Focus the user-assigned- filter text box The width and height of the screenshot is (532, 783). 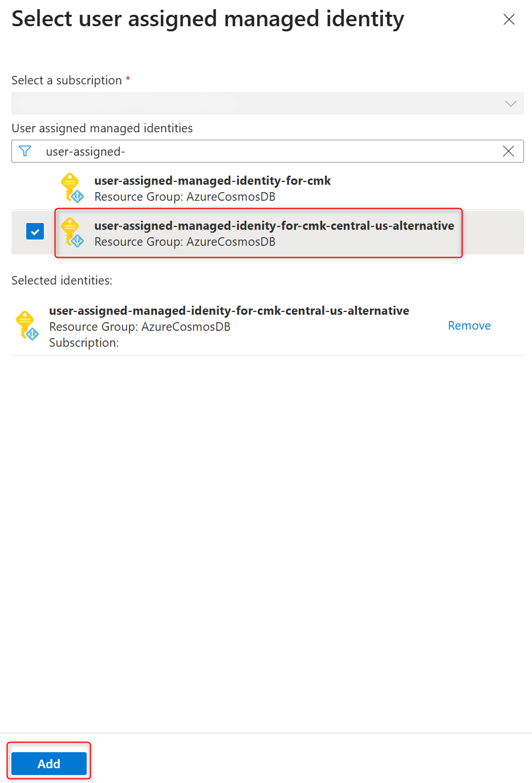tap(267, 151)
